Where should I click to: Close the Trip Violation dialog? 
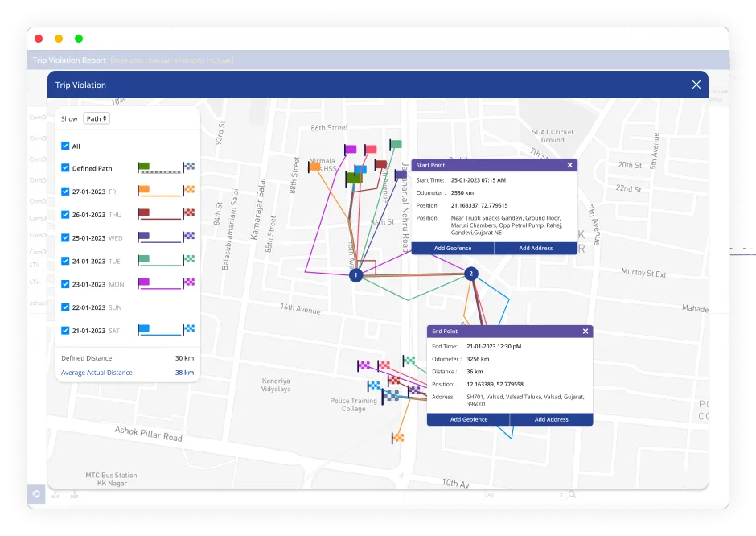(696, 85)
